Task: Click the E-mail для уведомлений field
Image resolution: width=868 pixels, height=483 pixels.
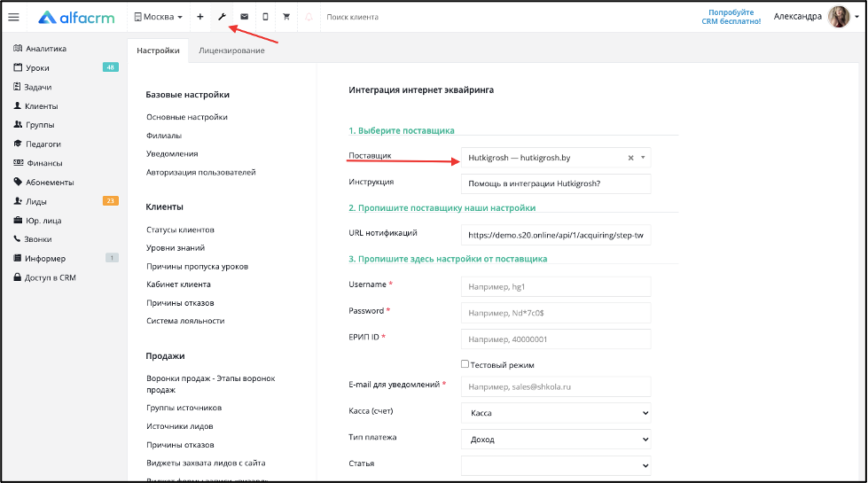Action: [556, 386]
